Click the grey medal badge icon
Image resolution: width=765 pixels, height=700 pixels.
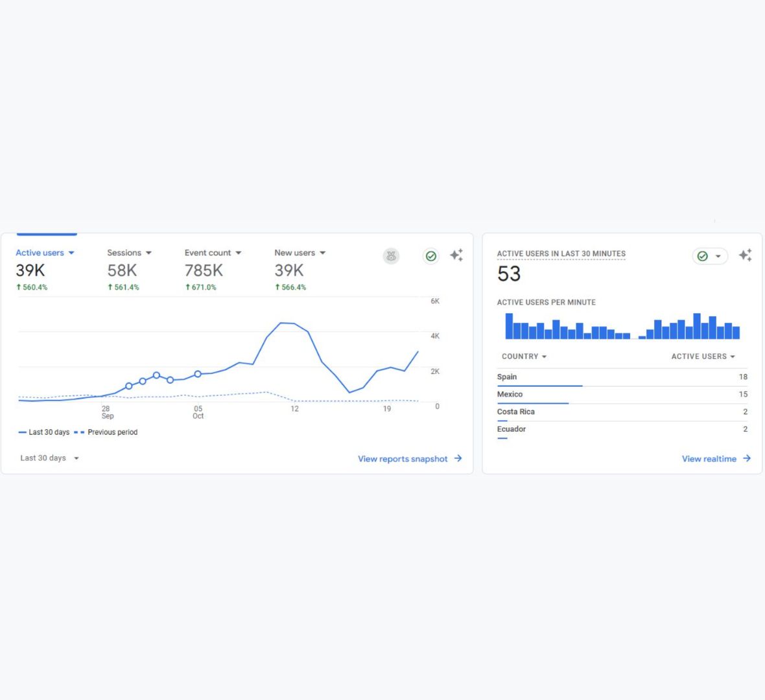pyautogui.click(x=391, y=256)
